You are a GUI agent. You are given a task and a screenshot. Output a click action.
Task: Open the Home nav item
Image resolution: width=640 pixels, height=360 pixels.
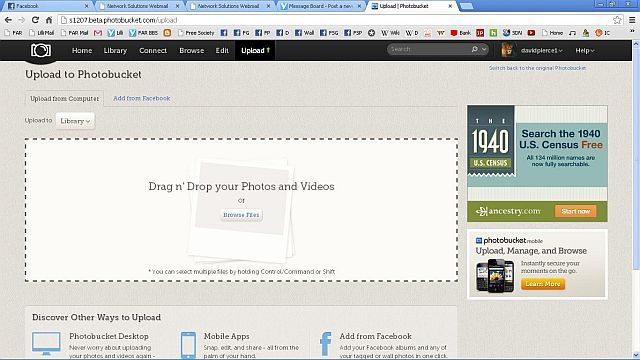(82, 51)
